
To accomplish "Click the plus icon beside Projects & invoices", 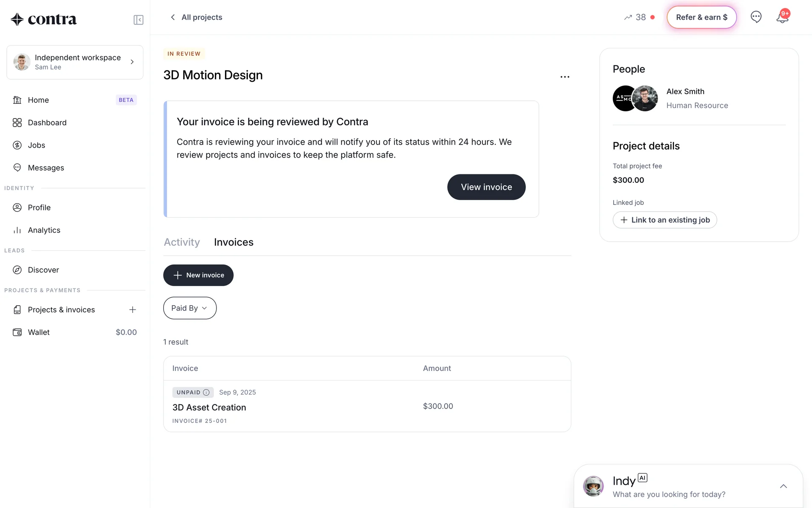I will point(132,310).
